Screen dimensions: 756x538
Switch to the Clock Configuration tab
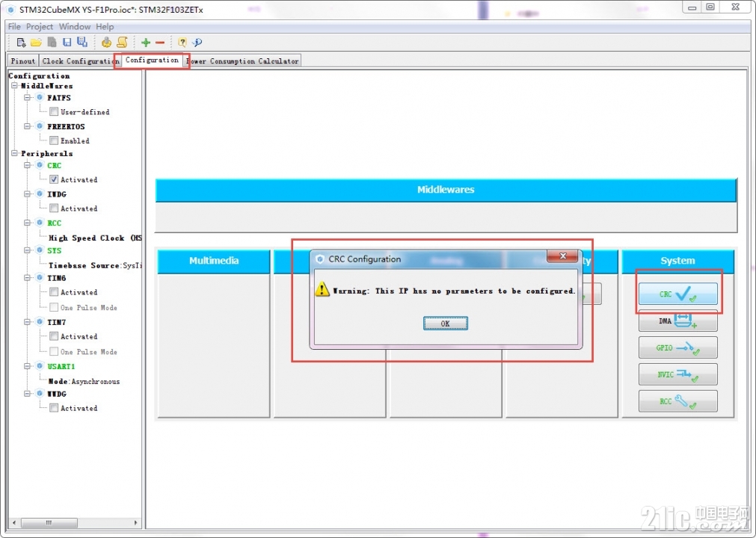point(79,61)
